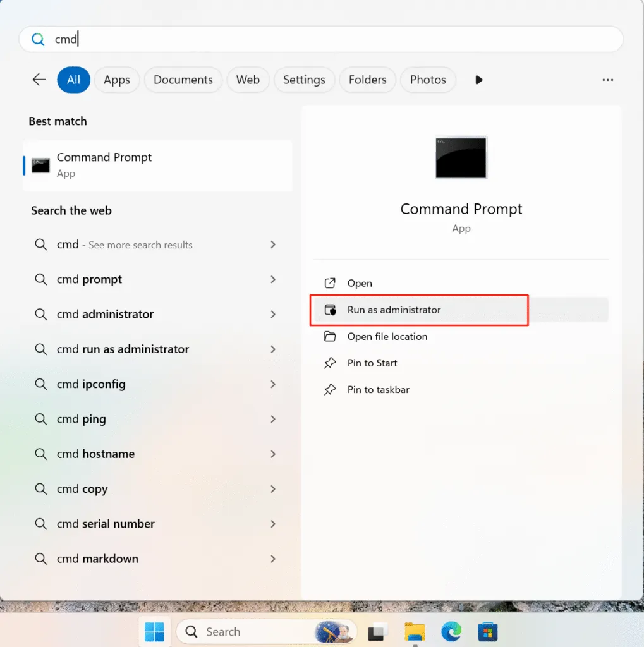Viewport: 644px width, 647px height.
Task: Click the folder icon beside Open file location
Action: (330, 337)
